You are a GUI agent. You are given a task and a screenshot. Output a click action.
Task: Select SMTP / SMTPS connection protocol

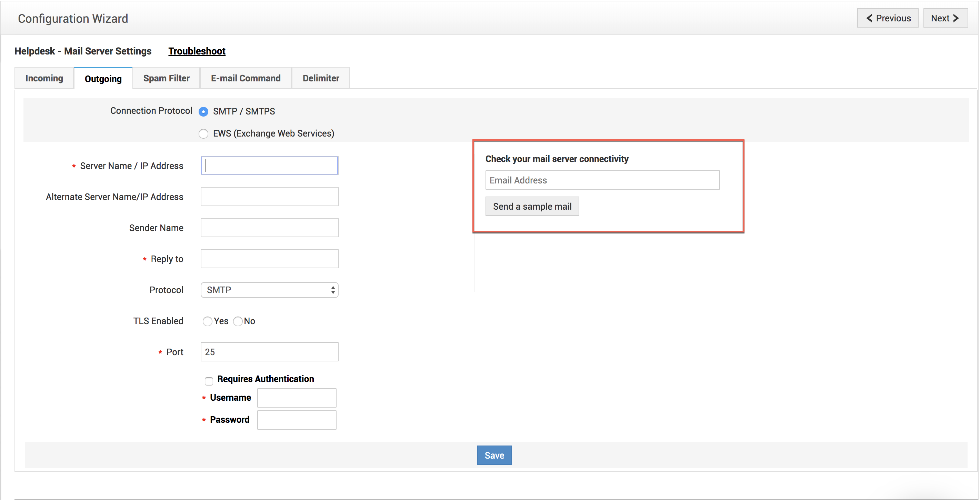click(203, 111)
